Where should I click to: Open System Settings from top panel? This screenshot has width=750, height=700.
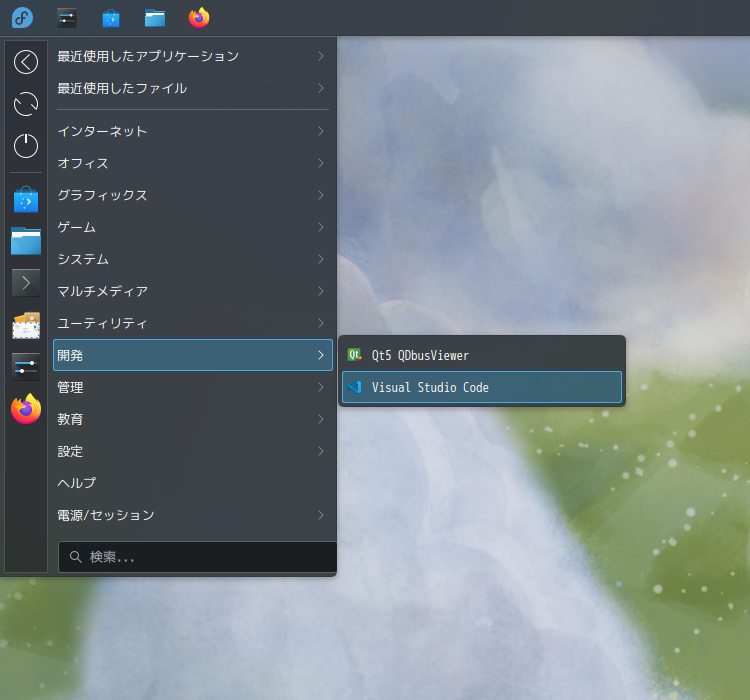click(x=66, y=18)
